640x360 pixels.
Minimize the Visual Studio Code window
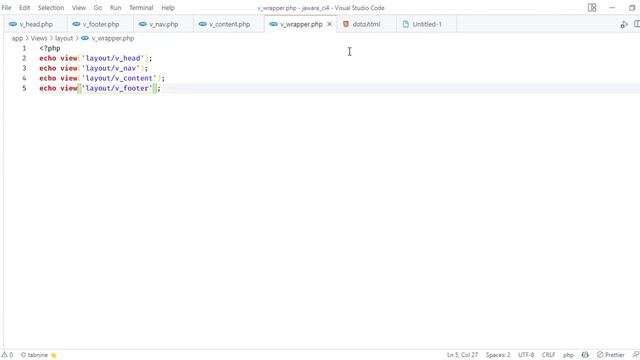tap(612, 8)
